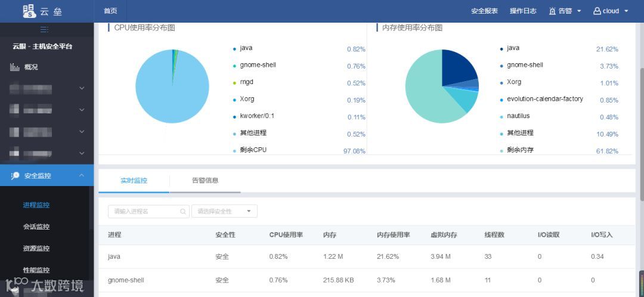Click the 1.22 M memory value
644x297 pixels.
point(333,256)
